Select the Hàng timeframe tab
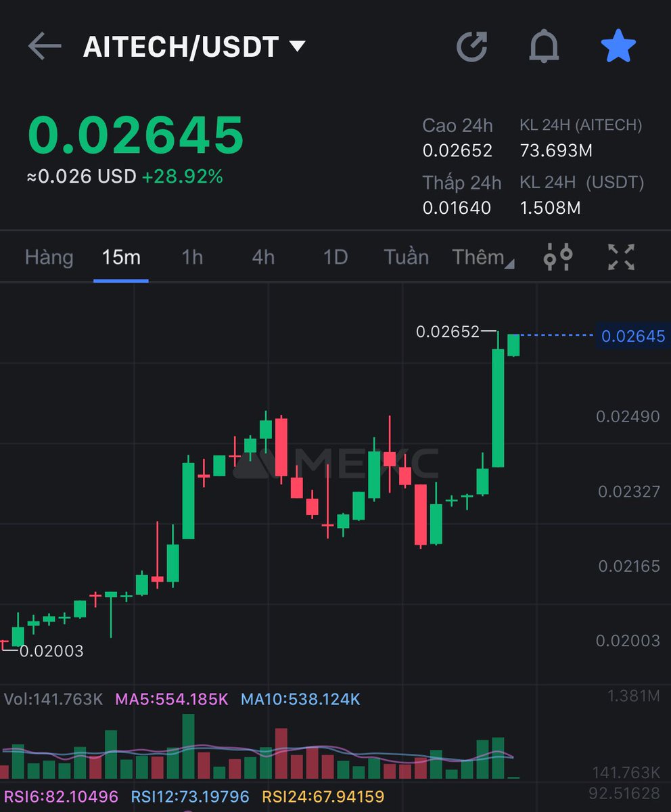Viewport: 671px width, 812px height. pyautogui.click(x=49, y=257)
